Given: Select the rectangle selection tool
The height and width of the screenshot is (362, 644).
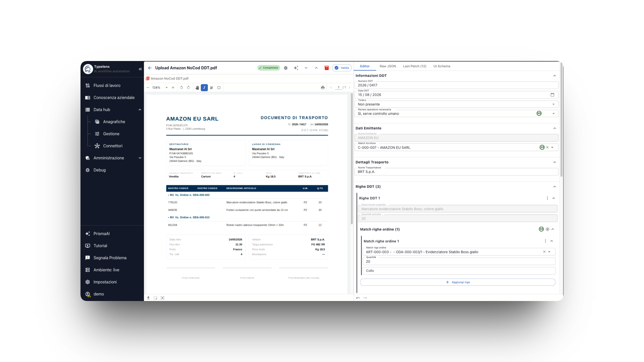Looking at the screenshot, I should point(219,88).
